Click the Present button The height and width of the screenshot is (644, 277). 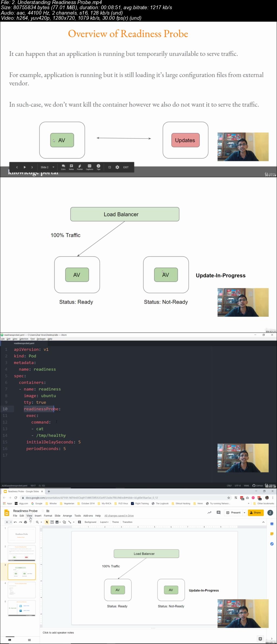click(x=233, y=512)
